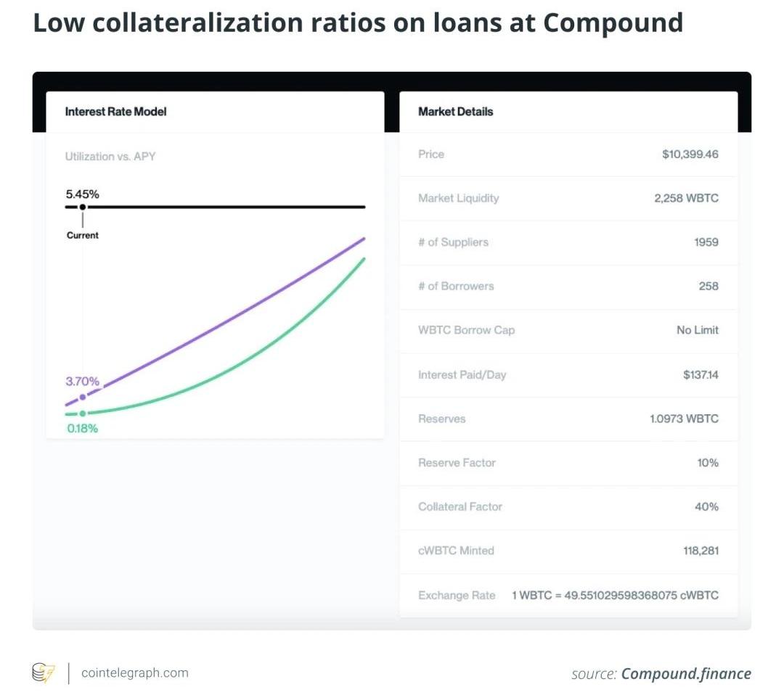This screenshot has height=695, width=784.
Task: Select the Interest Rate Model header
Action: point(116,112)
